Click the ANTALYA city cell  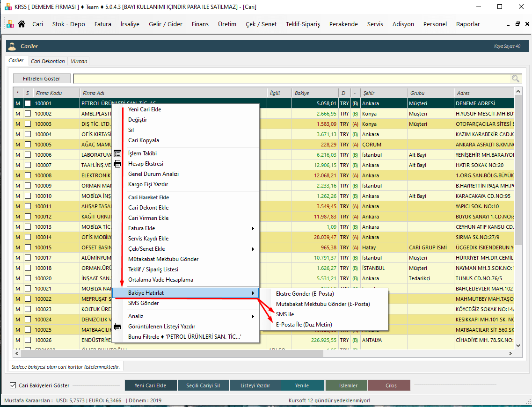[384, 340]
